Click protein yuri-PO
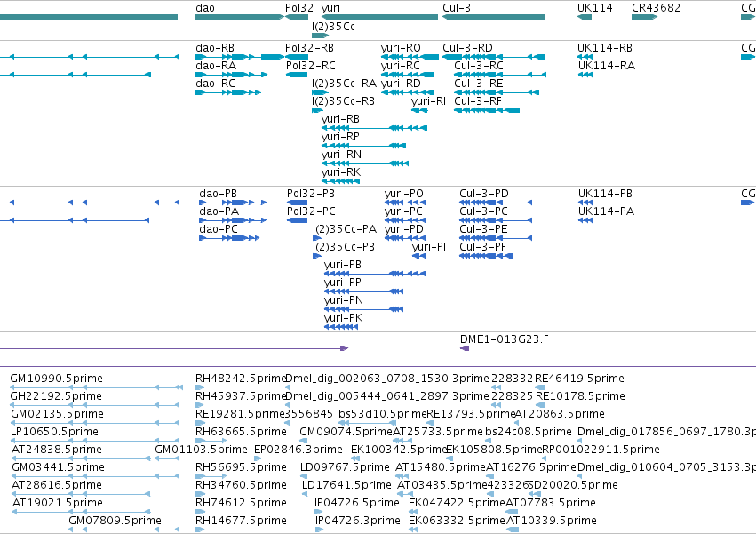The width and height of the screenshot is (756, 534). coord(404,194)
